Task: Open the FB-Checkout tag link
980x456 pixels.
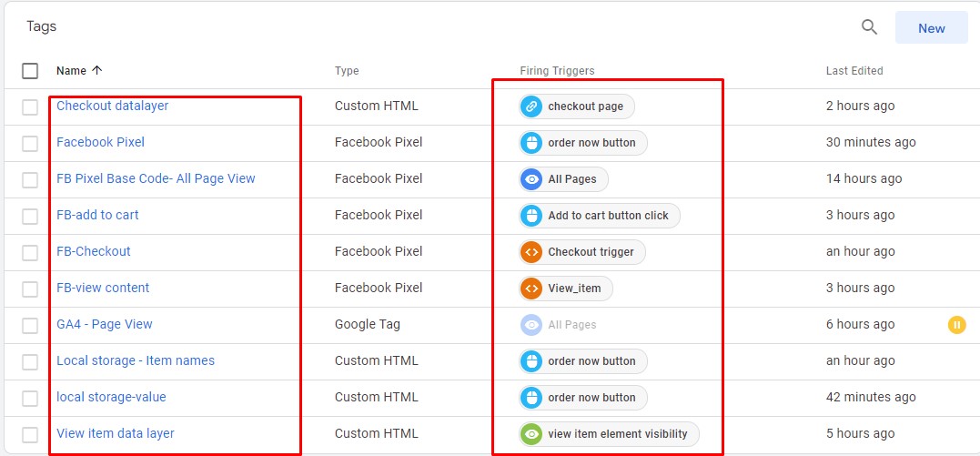Action: pyautogui.click(x=93, y=251)
